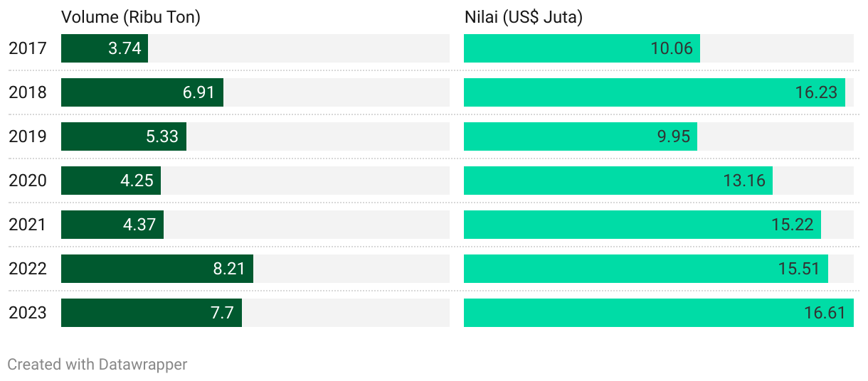Click the Volume (Ribu Ton) column header

(131, 18)
